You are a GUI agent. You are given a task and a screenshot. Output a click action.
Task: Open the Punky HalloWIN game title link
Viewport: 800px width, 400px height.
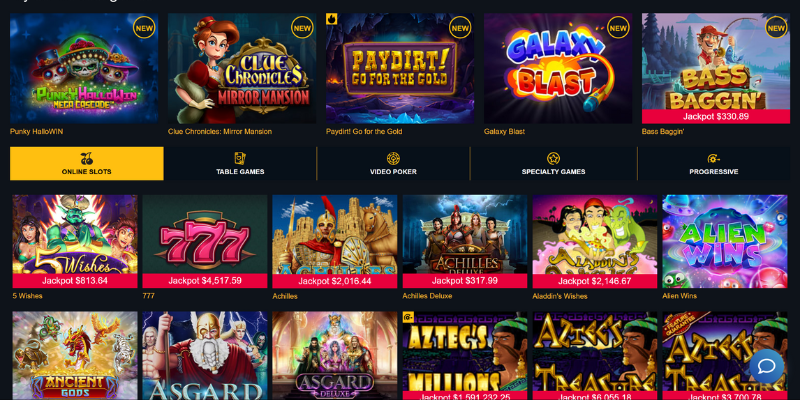point(37,132)
